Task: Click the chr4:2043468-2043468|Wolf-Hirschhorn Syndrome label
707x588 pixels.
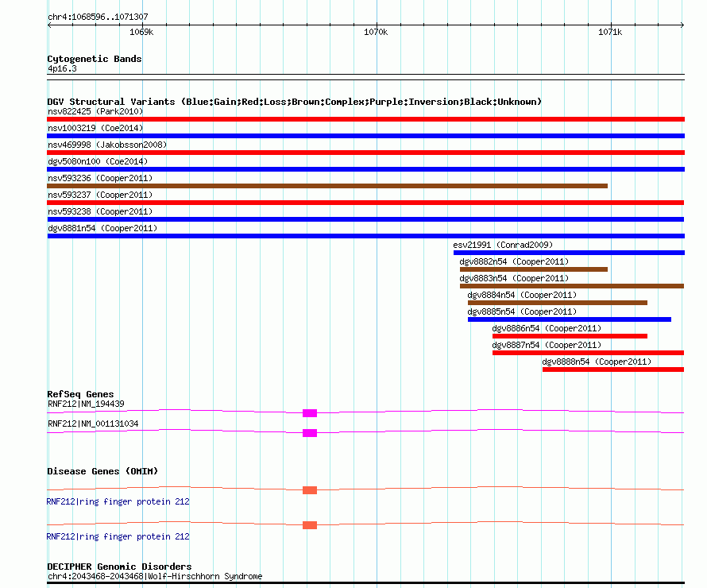Action: pos(155,576)
